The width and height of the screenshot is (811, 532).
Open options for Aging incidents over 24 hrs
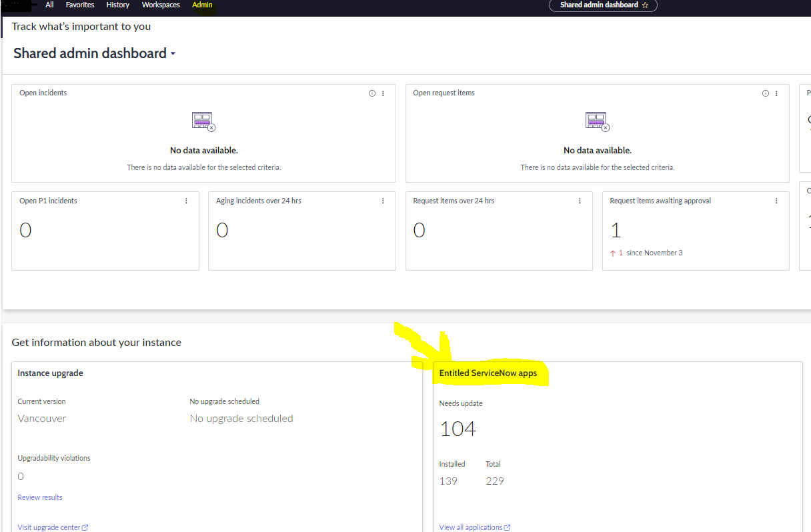coord(383,201)
